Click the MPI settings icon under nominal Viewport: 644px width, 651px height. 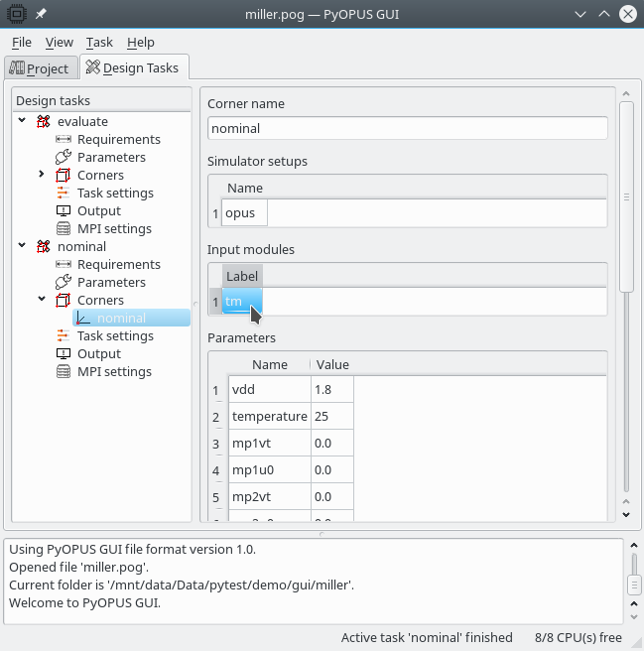[64, 372]
